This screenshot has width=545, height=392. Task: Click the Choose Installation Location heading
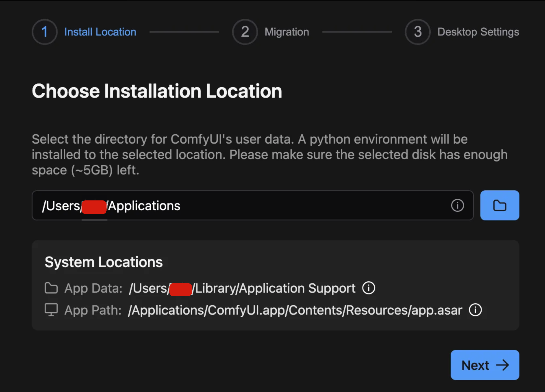157,91
